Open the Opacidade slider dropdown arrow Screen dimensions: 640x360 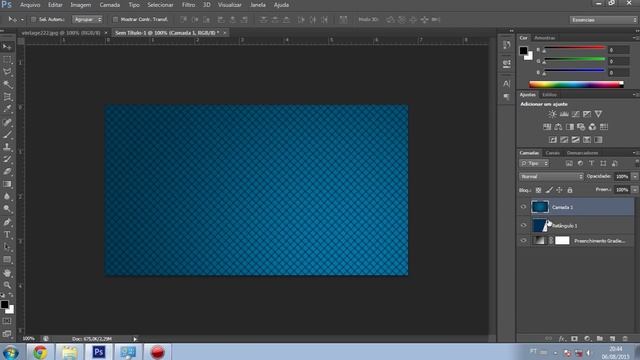pyautogui.click(x=635, y=177)
